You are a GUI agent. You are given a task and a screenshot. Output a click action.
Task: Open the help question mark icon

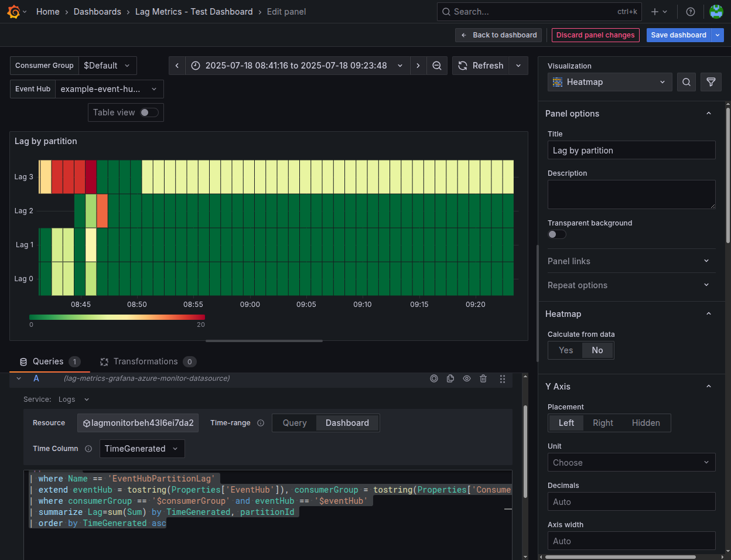tap(691, 12)
